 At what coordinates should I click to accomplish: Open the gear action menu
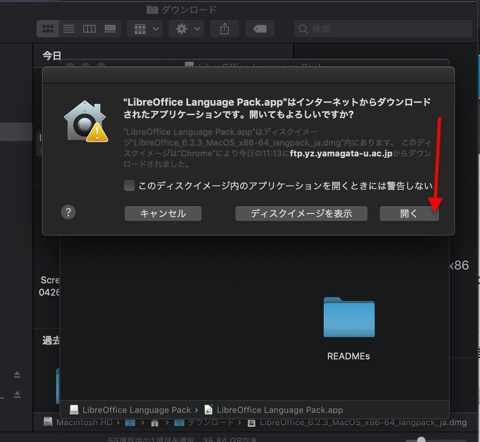pyautogui.click(x=186, y=29)
